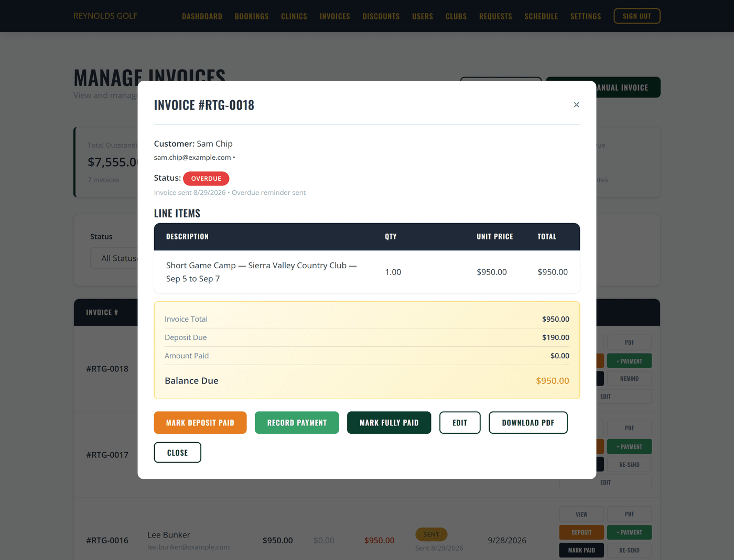Click PDF button in RTG-0018 row
Viewport: 734px width, 560px height.
(x=629, y=343)
